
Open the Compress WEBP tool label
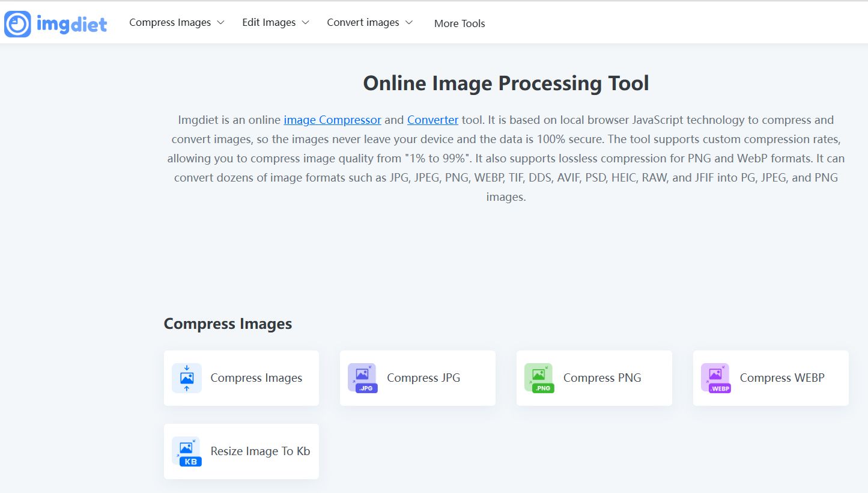[x=782, y=378]
